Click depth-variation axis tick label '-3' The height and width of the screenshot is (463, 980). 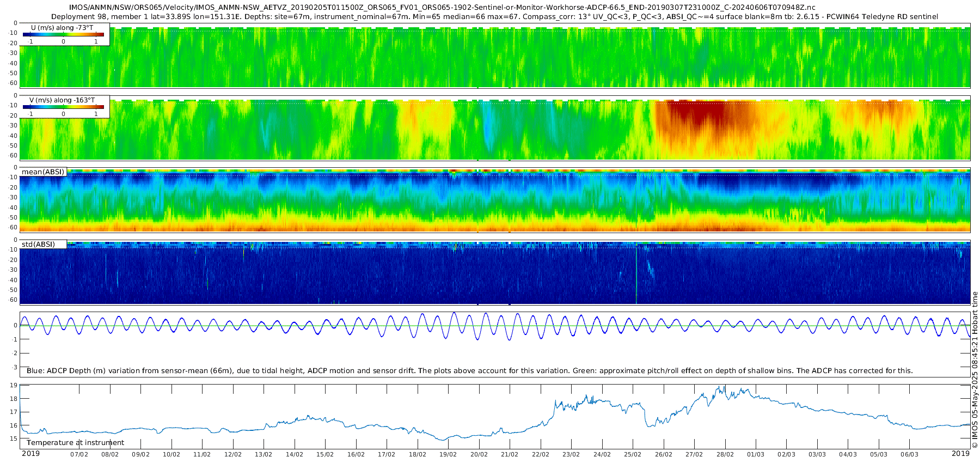pyautogui.click(x=14, y=367)
